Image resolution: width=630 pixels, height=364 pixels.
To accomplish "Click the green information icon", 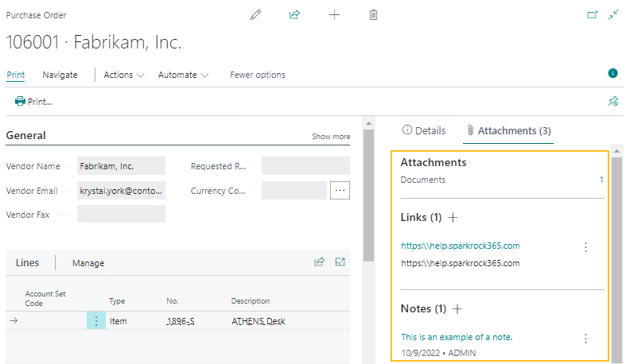I will (x=612, y=73).
